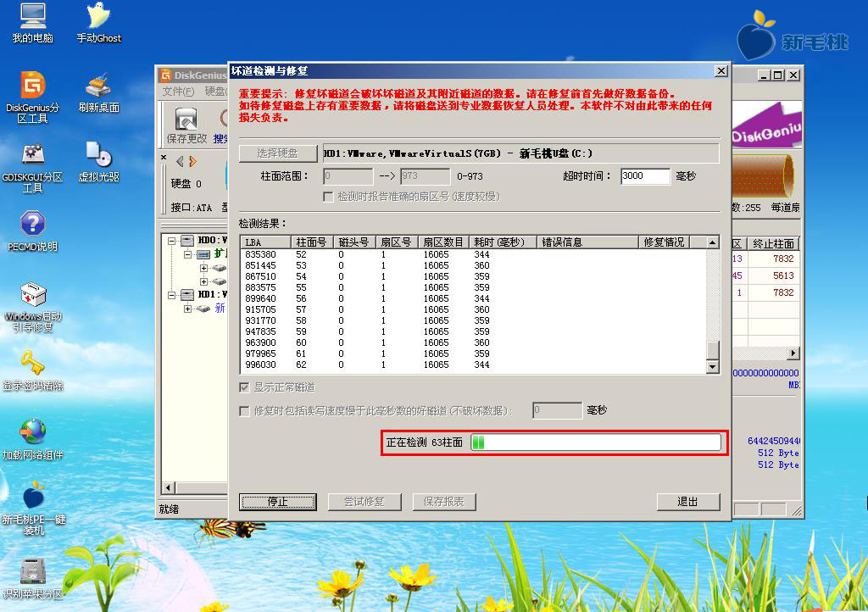Click the 停止 button
The height and width of the screenshot is (612, 868).
278,502
